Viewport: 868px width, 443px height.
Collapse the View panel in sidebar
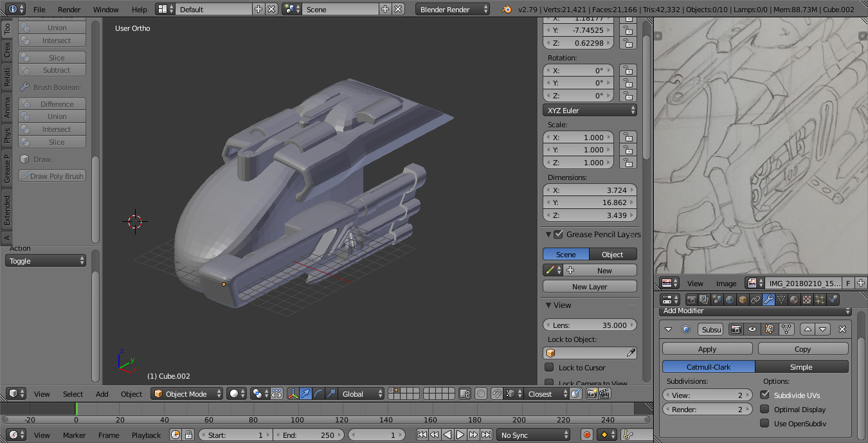tap(549, 305)
